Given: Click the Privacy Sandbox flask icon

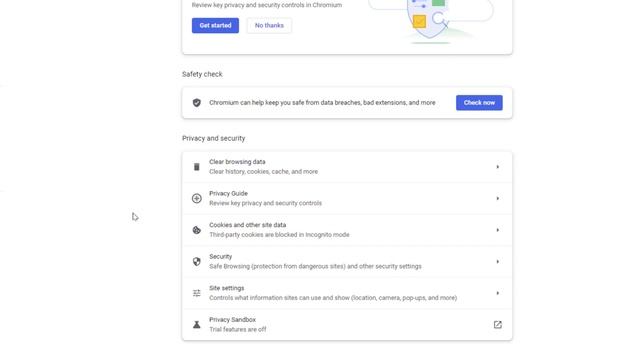Looking at the screenshot, I should click(x=197, y=325).
